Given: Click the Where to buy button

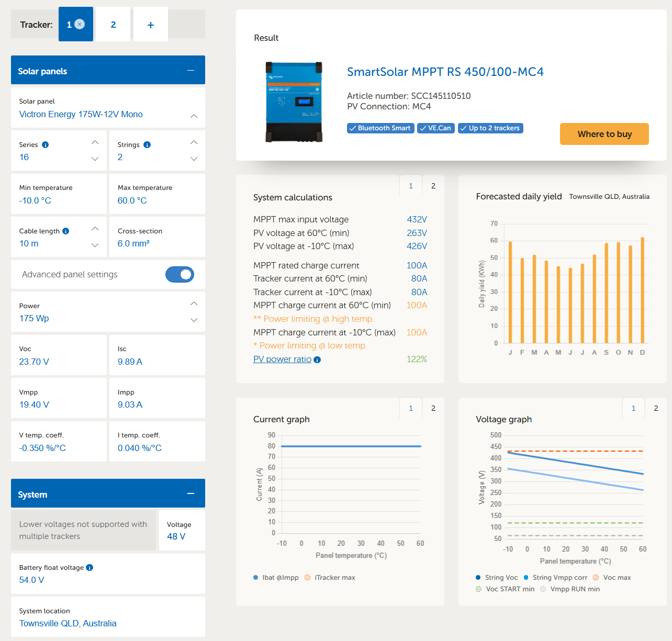Looking at the screenshot, I should click(604, 134).
